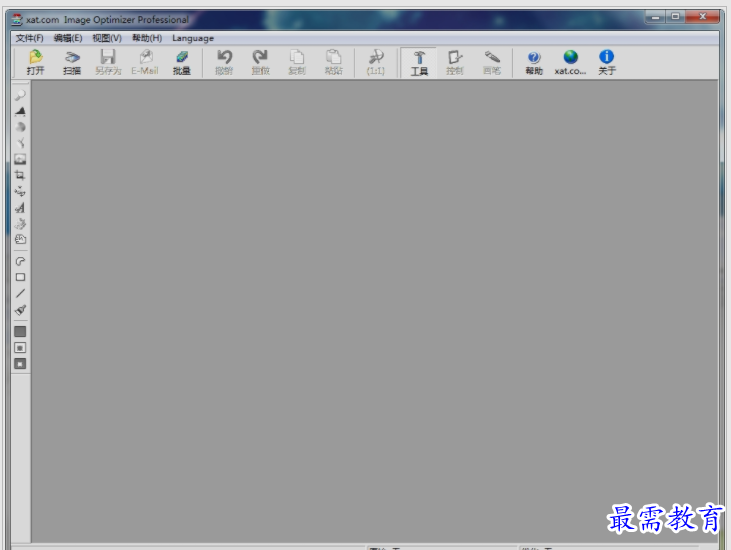This screenshot has width=731, height=550.
Task: Open the 视图(V) menu
Action: pos(107,38)
